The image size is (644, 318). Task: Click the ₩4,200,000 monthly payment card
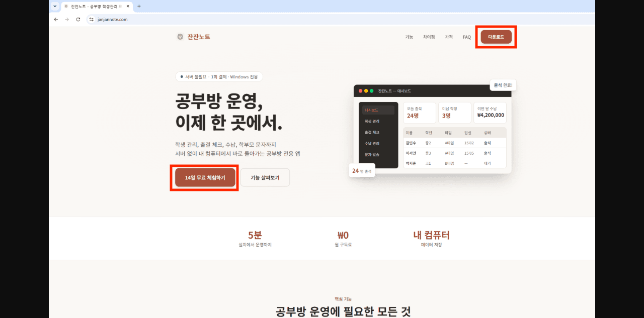coord(490,113)
